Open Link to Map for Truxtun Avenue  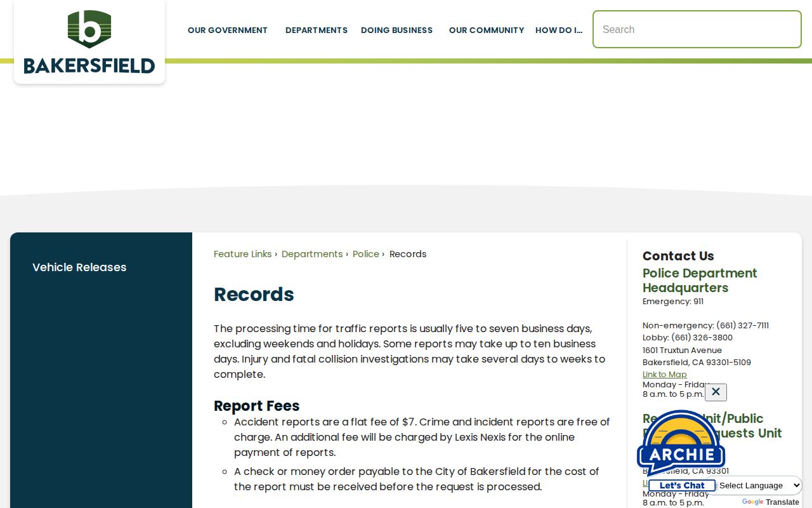[x=665, y=375]
